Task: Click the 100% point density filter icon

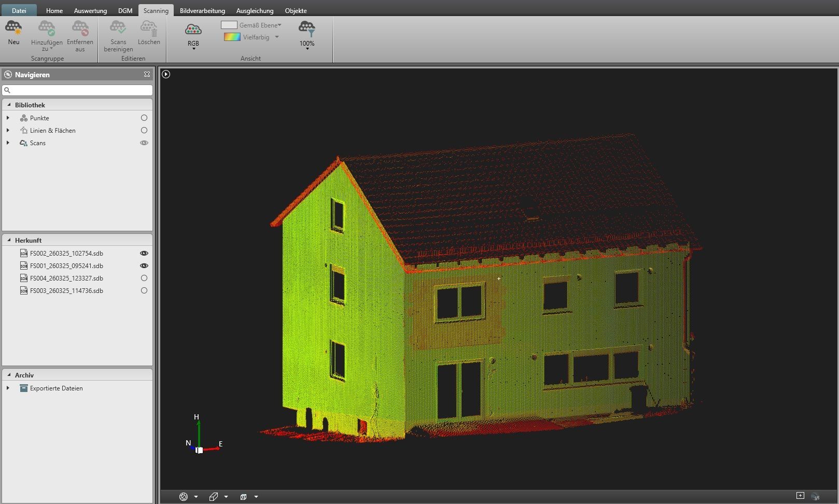Action: click(307, 29)
